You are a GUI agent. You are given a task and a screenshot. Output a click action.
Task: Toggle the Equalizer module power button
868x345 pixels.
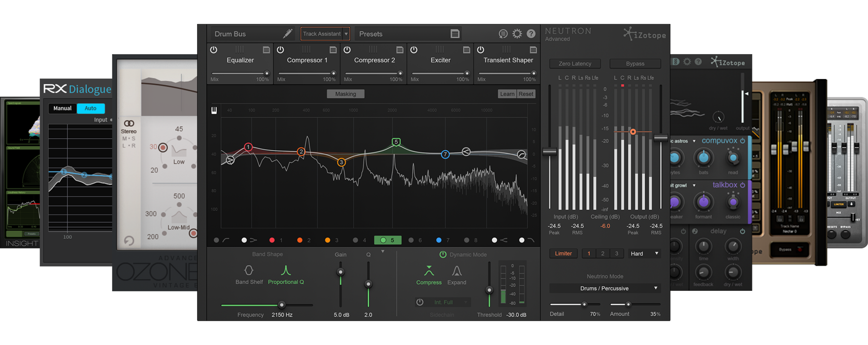tap(214, 50)
